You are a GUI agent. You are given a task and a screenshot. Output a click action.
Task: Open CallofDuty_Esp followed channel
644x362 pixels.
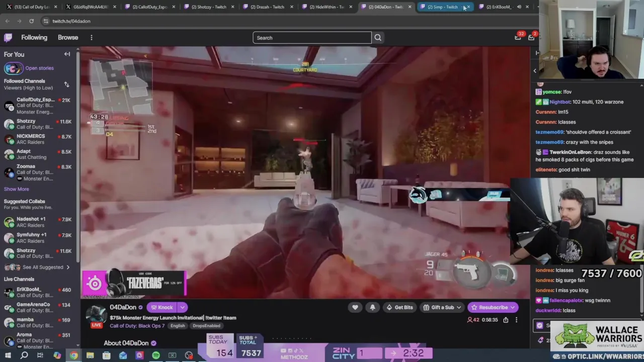click(x=38, y=106)
